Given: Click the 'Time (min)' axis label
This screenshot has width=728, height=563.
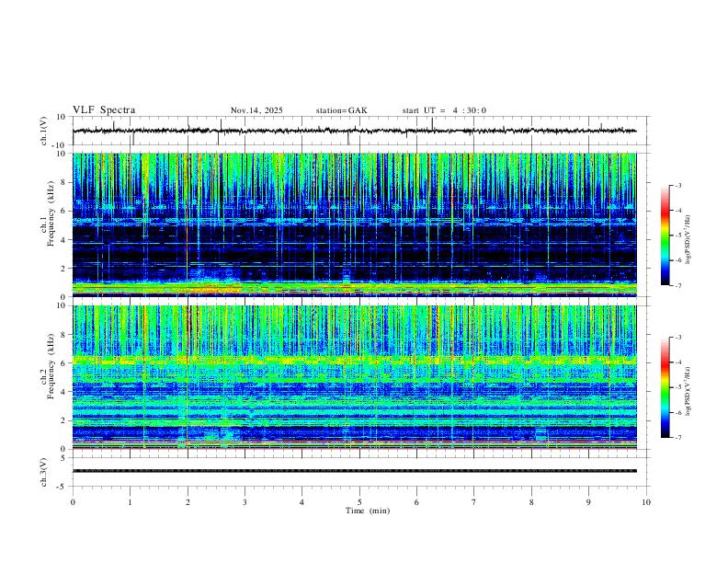Looking at the screenshot, I should 368,511.
